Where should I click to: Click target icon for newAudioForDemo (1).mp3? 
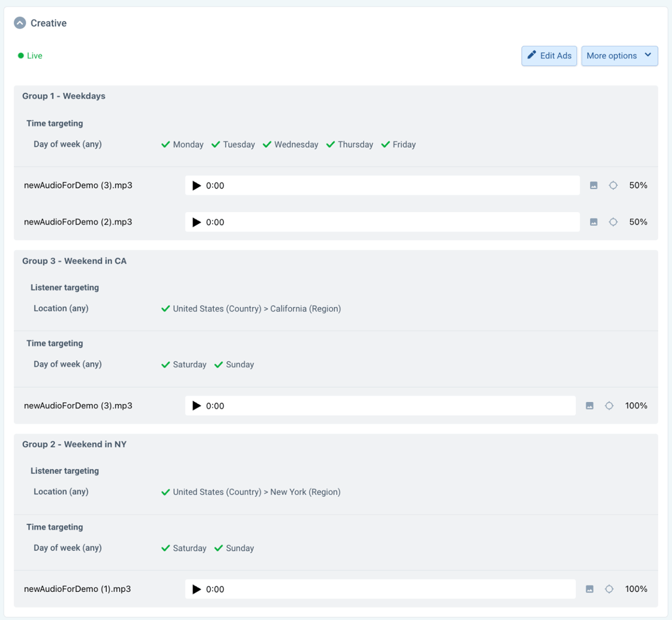[609, 589]
